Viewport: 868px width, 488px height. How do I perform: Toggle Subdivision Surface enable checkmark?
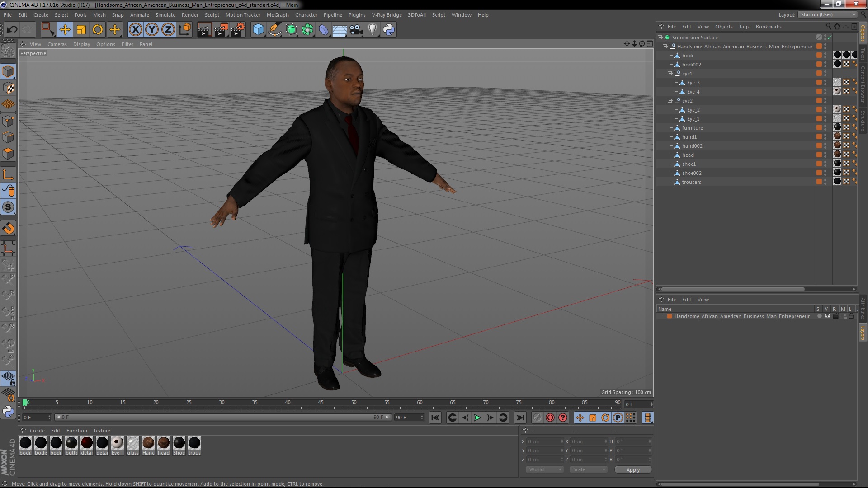(830, 38)
